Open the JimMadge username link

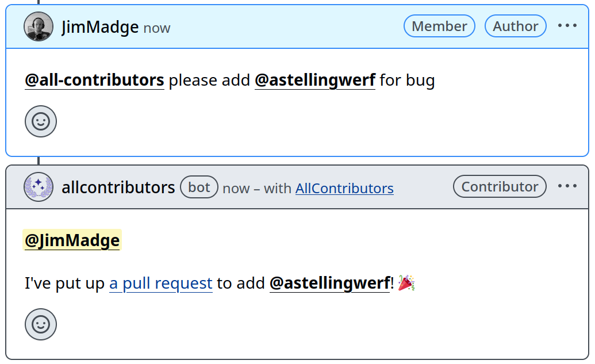[100, 27]
